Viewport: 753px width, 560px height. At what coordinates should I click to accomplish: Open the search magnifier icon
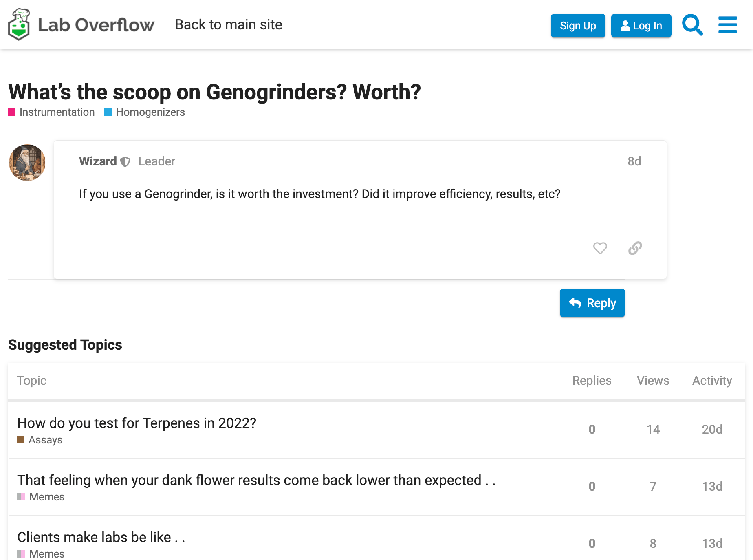click(693, 25)
